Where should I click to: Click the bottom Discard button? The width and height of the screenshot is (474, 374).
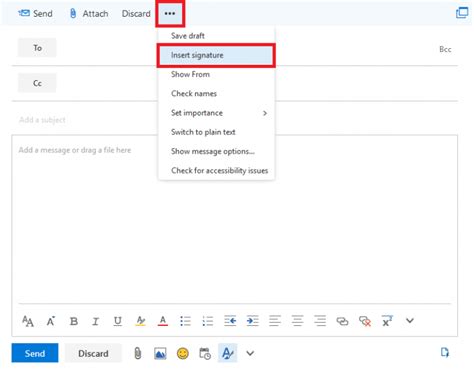pos(93,353)
